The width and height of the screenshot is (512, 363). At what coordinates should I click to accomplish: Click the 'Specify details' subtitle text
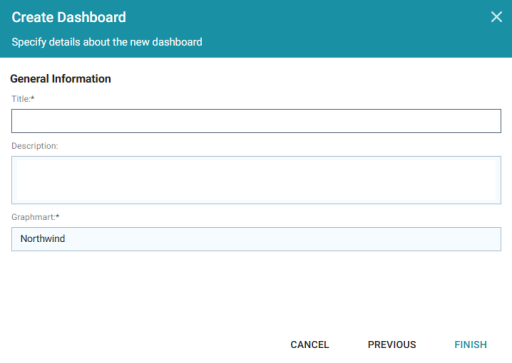point(107,42)
